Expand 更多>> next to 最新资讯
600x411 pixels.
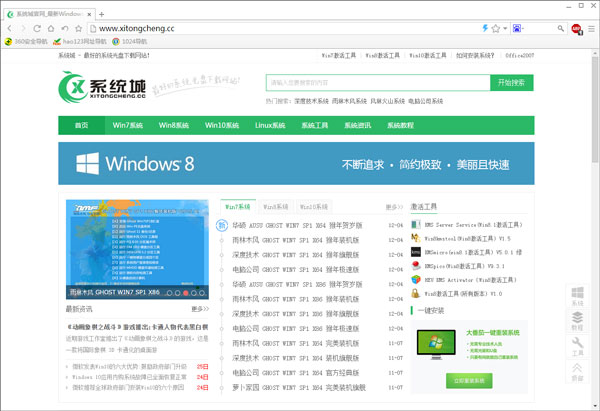pos(200,309)
